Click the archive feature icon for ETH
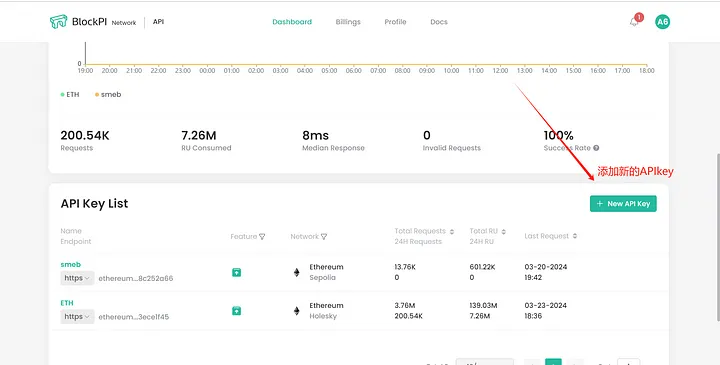Viewport: 720px width, 365px height. tap(236, 311)
